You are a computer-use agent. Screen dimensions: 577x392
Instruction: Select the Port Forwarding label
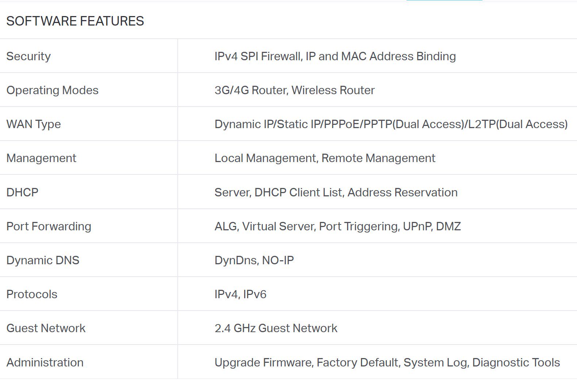(x=49, y=226)
